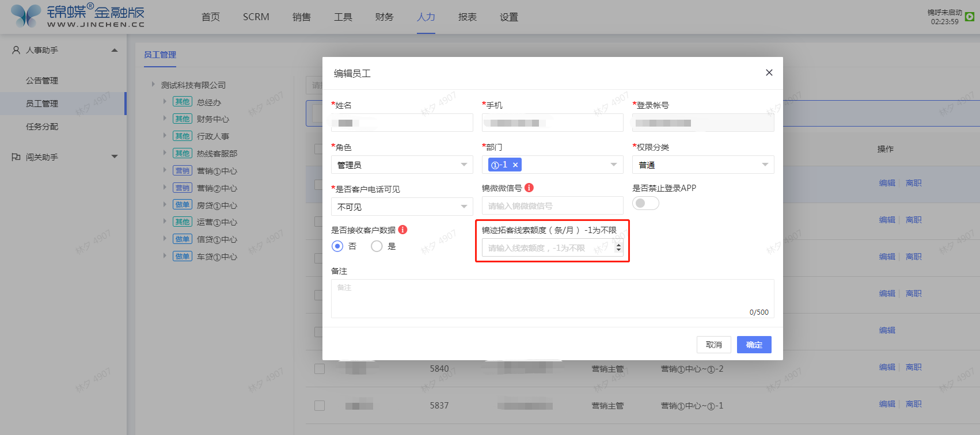Select 信贷①中心 in the department tree
980x435 pixels.
[x=217, y=239]
